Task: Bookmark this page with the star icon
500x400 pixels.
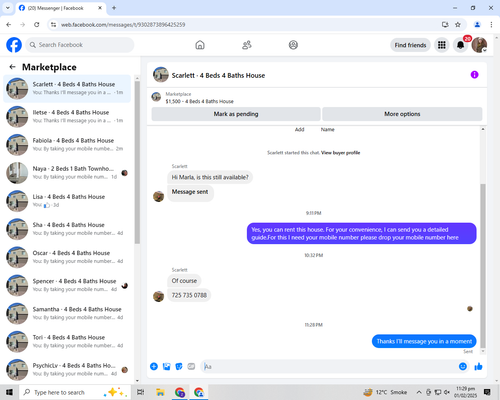Action: (458, 25)
